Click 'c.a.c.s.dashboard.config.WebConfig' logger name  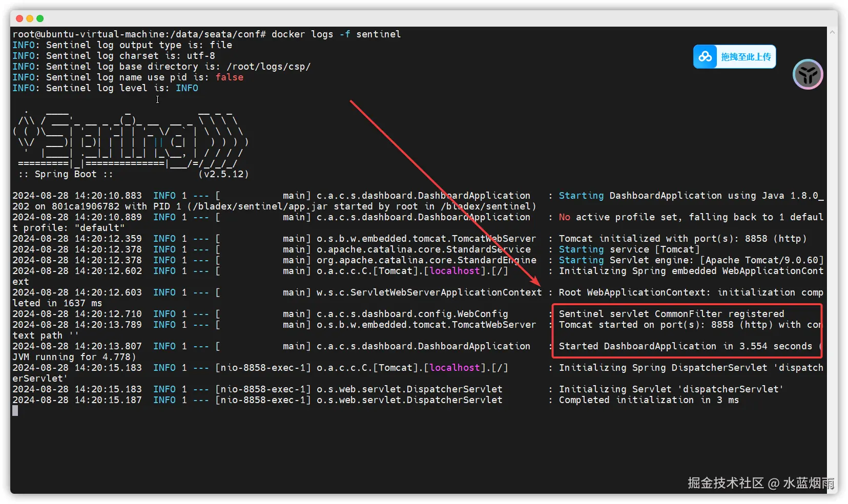click(412, 314)
